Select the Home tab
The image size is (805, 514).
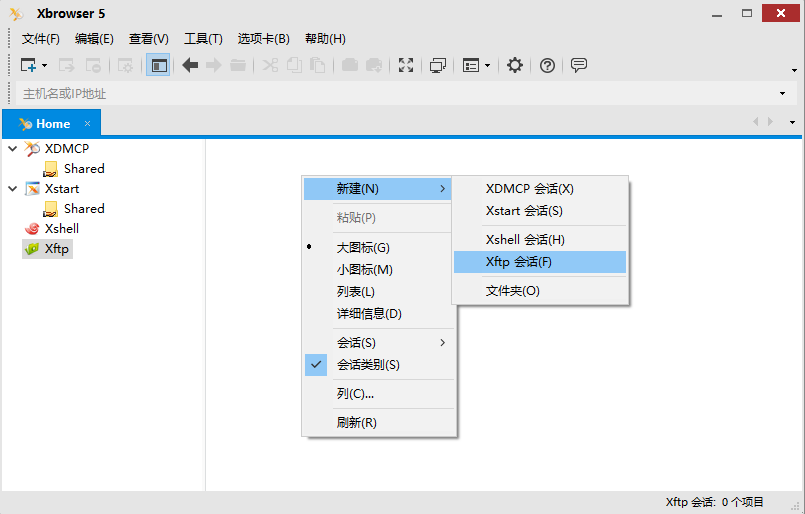pos(51,124)
